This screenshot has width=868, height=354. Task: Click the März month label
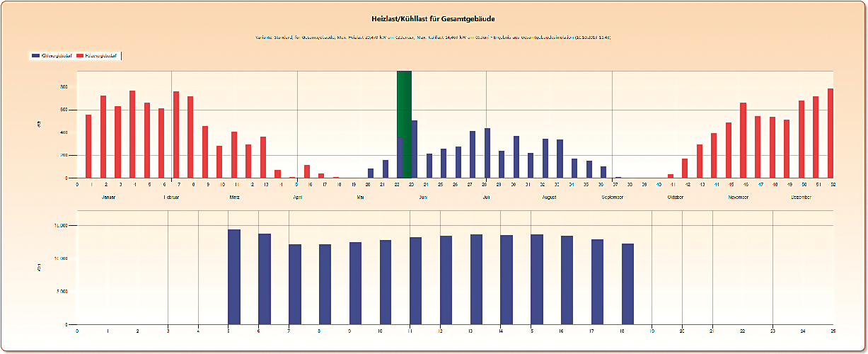(x=234, y=197)
